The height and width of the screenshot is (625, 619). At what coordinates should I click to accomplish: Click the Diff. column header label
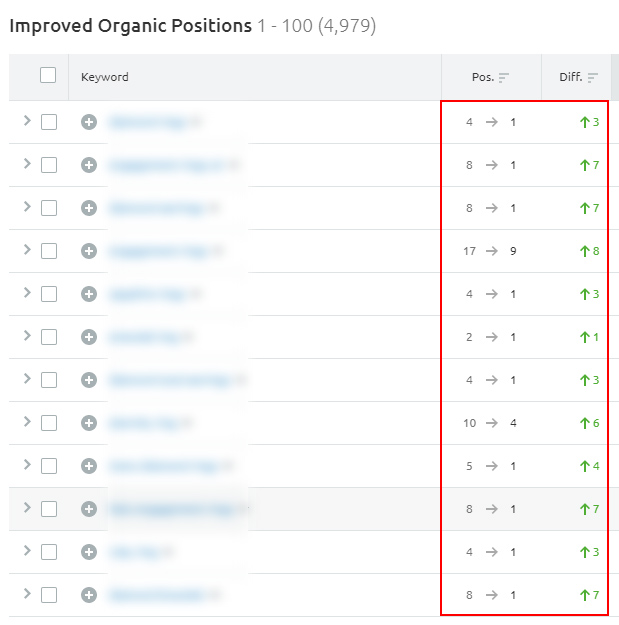click(570, 77)
